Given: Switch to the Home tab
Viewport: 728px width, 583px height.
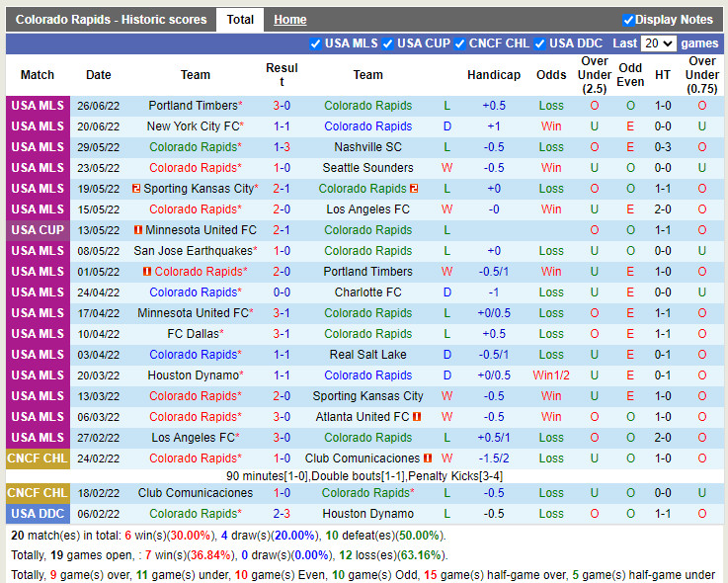Looking at the screenshot, I should pyautogui.click(x=289, y=20).
